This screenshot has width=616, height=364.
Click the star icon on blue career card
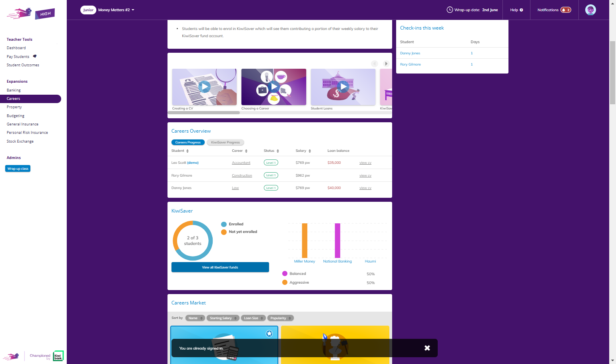(x=269, y=333)
